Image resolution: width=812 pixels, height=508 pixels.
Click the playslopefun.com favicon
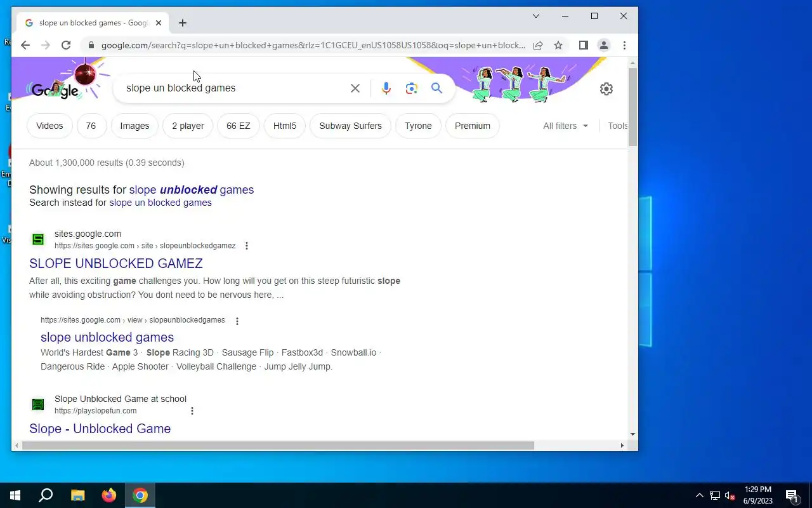(x=38, y=404)
